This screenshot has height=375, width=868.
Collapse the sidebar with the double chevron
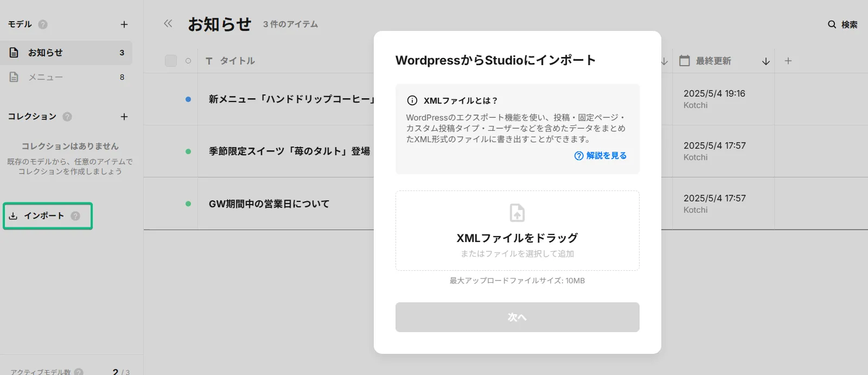tap(168, 23)
